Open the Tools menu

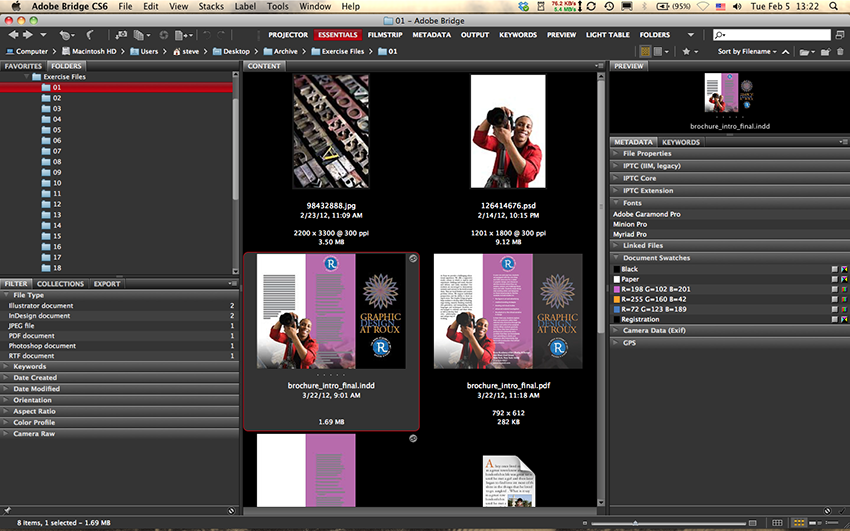278,7
